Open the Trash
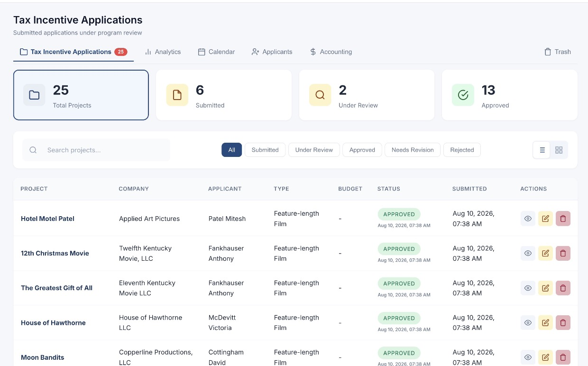Viewport: 588px width, 366px height. 557,52
